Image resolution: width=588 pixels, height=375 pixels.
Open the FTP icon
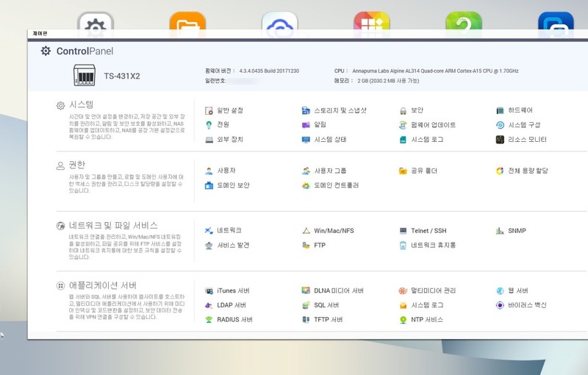pos(306,246)
